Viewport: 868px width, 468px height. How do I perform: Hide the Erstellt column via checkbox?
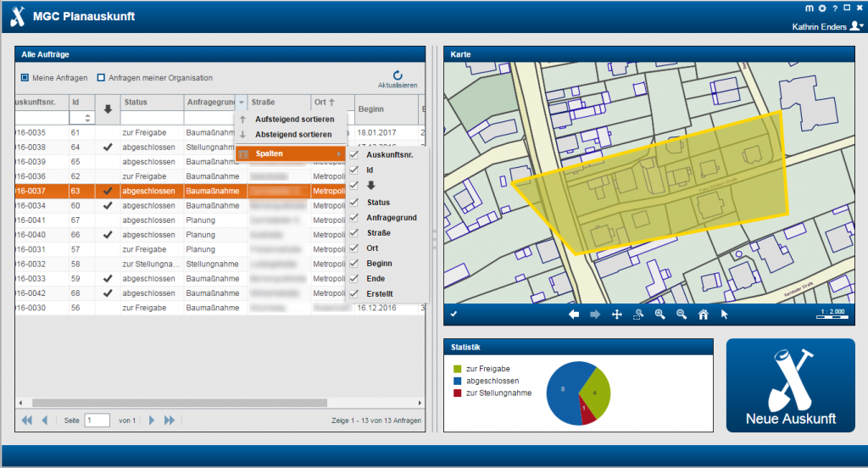tap(354, 294)
